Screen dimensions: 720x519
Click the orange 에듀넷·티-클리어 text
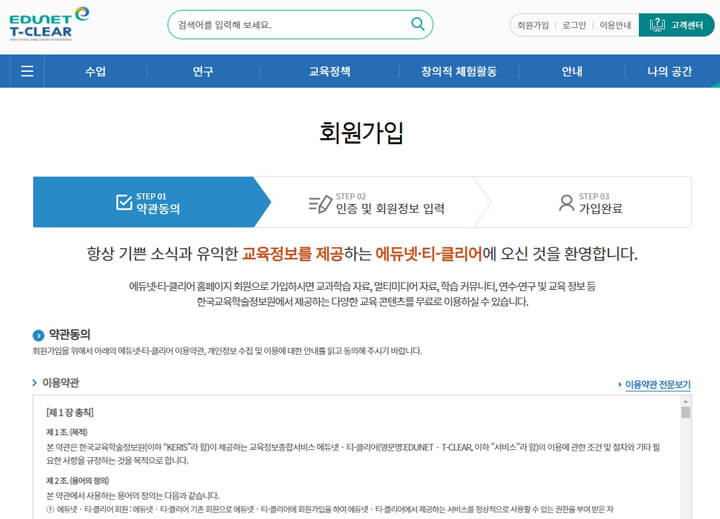point(428,254)
